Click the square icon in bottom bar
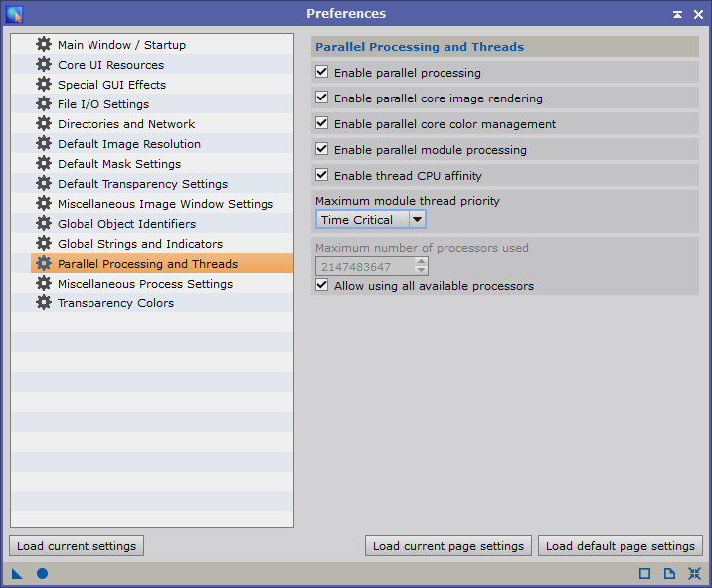Image resolution: width=712 pixels, height=588 pixels. click(644, 574)
